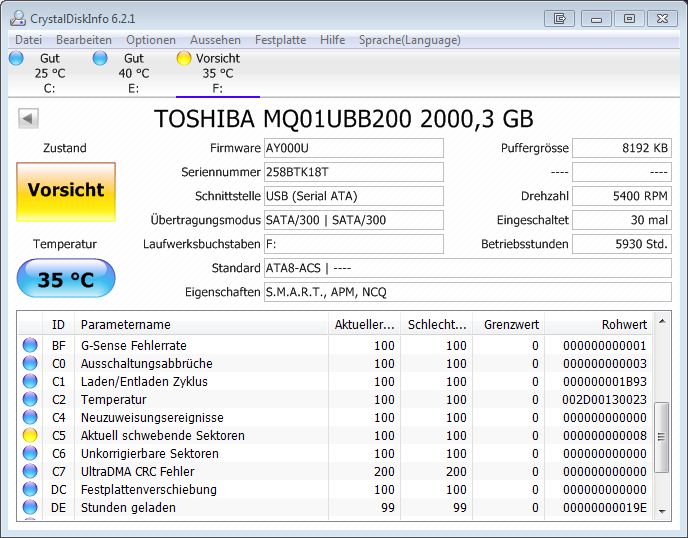Click the extra title bar window-options button
688x538 pixels.
(559, 18)
